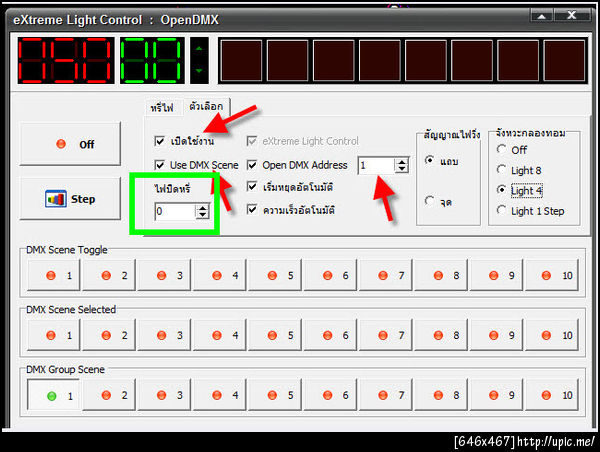Viewport: 600px width, 452px height.
Task: Toggle DMX Scene Toggle button 4
Action: (220, 275)
